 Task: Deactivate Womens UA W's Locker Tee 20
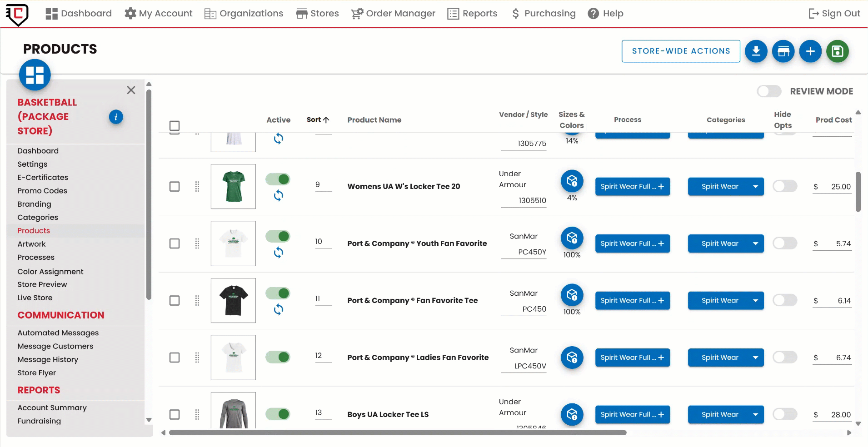tap(278, 179)
